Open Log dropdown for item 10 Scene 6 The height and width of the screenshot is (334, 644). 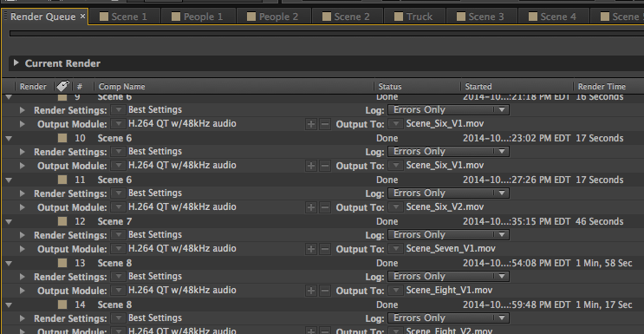[x=448, y=151]
